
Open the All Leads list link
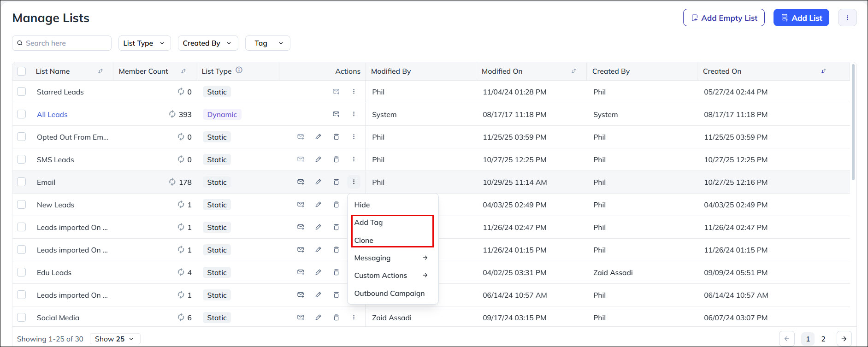52,115
